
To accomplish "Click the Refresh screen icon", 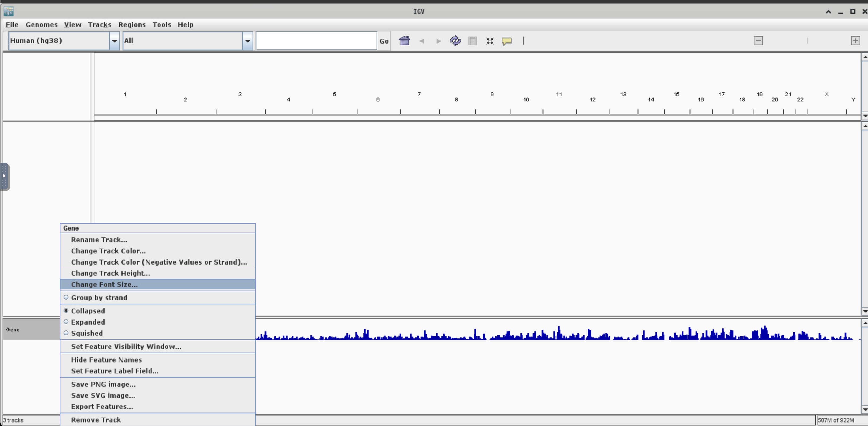I will pyautogui.click(x=455, y=41).
